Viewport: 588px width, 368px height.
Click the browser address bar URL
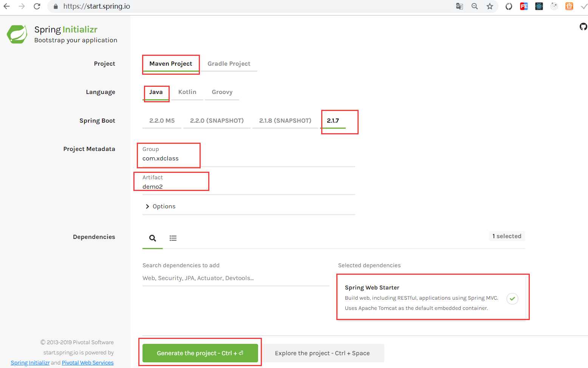click(97, 6)
